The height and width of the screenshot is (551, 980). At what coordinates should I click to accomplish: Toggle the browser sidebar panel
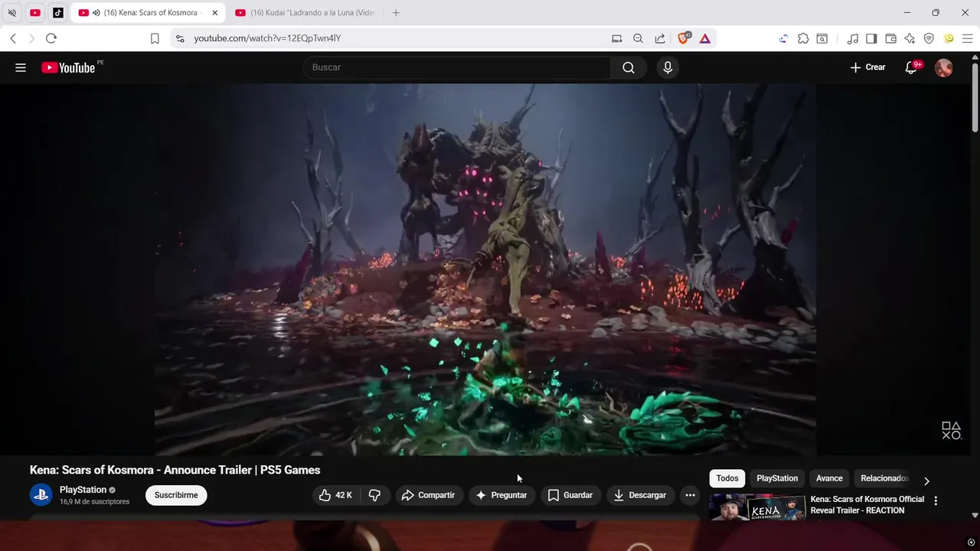tap(871, 38)
